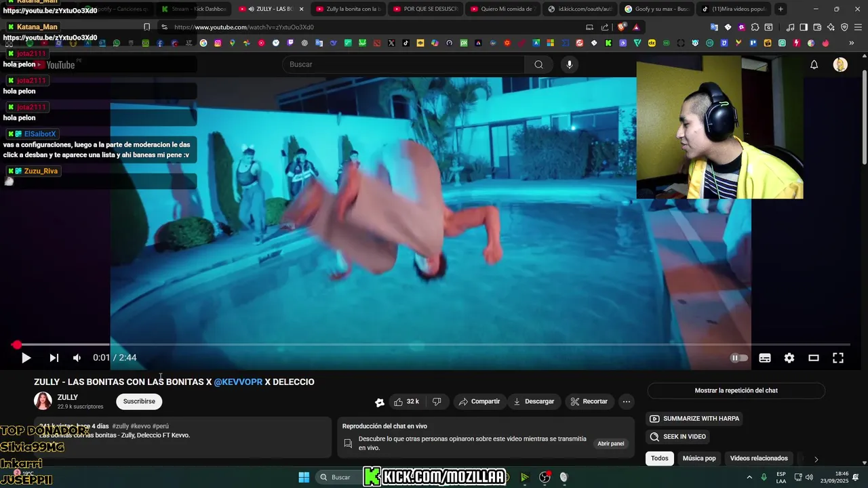Open Google bookmark icon

(x=203, y=43)
